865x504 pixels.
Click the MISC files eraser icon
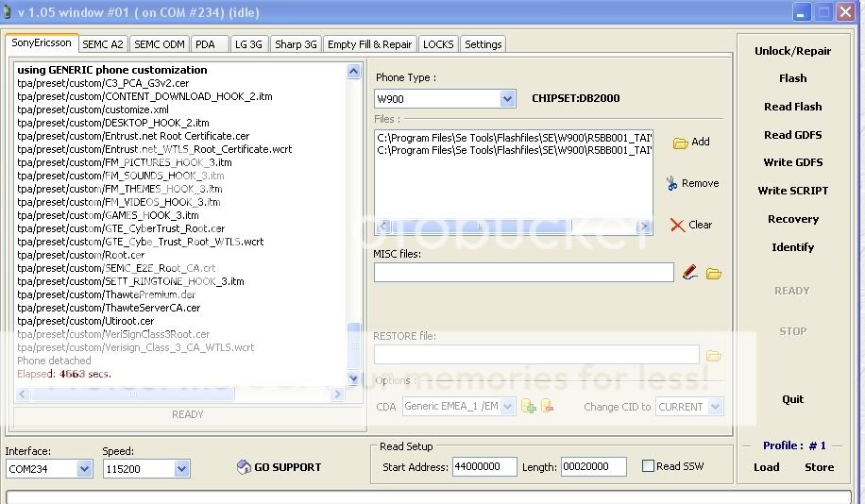click(x=689, y=273)
